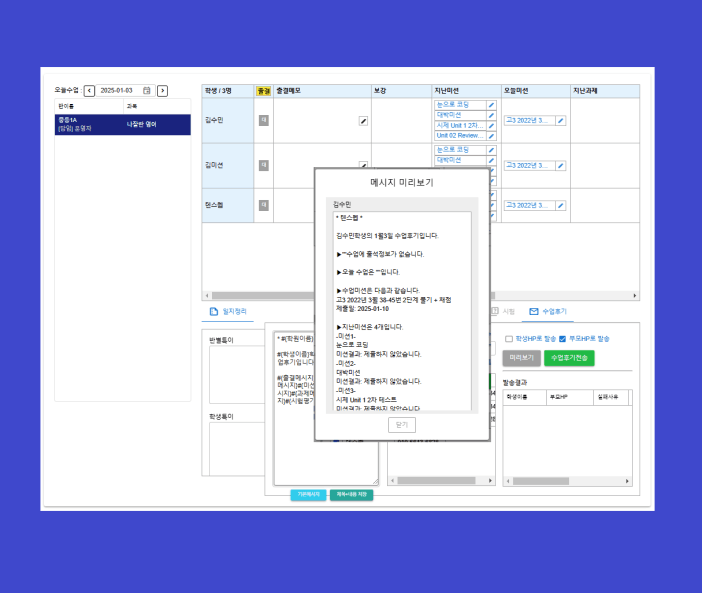
Task: Click the 기본메시지 button
Action: pyautogui.click(x=308, y=495)
